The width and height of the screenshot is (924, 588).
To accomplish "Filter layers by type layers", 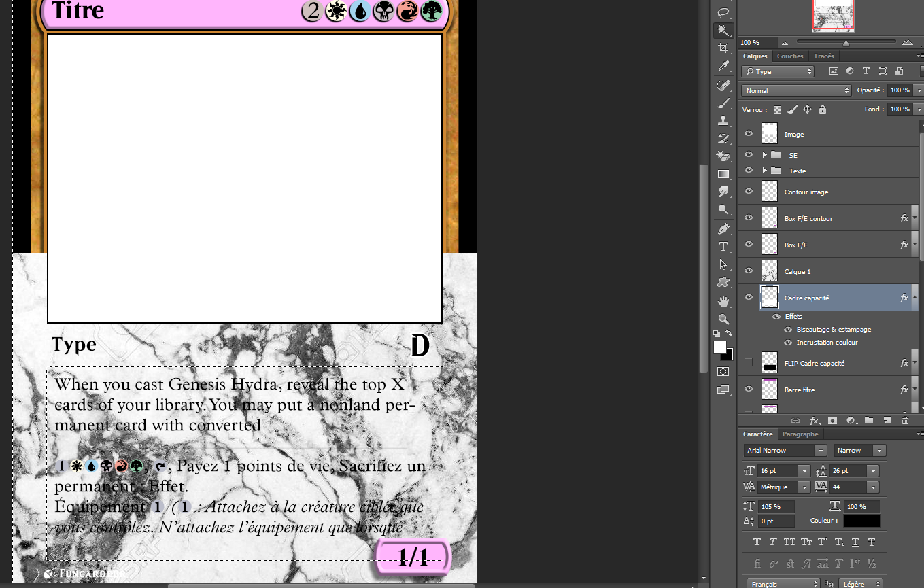I will pyautogui.click(x=866, y=71).
